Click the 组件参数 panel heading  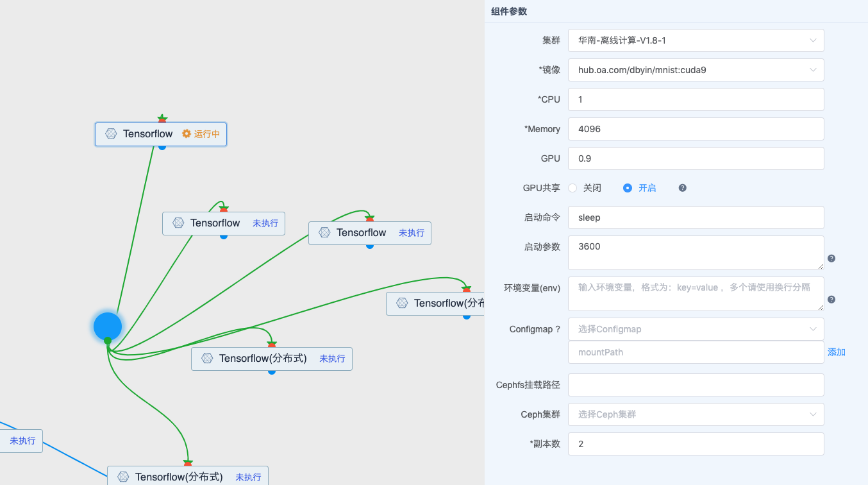509,12
